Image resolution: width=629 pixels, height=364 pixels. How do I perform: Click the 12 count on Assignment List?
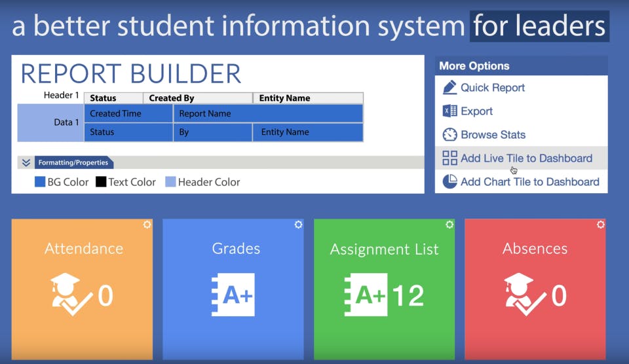tap(408, 296)
